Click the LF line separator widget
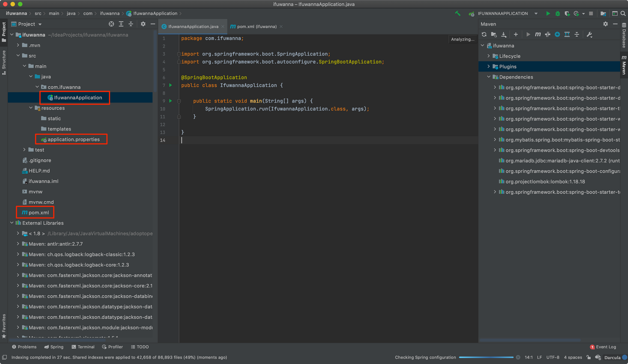The width and height of the screenshot is (628, 364). pyautogui.click(x=540, y=358)
